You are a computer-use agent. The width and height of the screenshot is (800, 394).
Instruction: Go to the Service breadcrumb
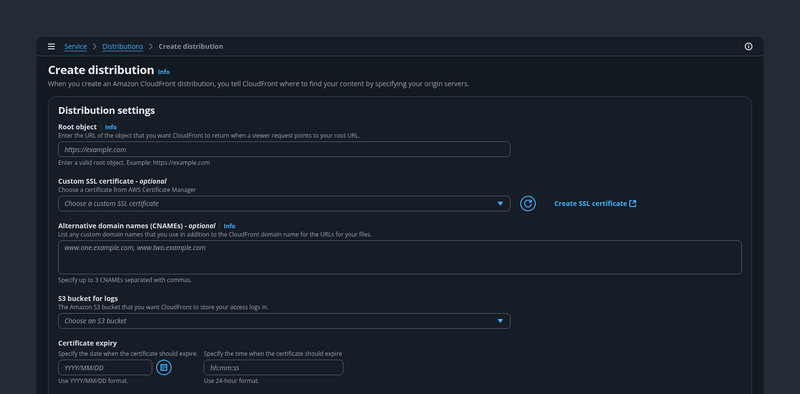76,46
